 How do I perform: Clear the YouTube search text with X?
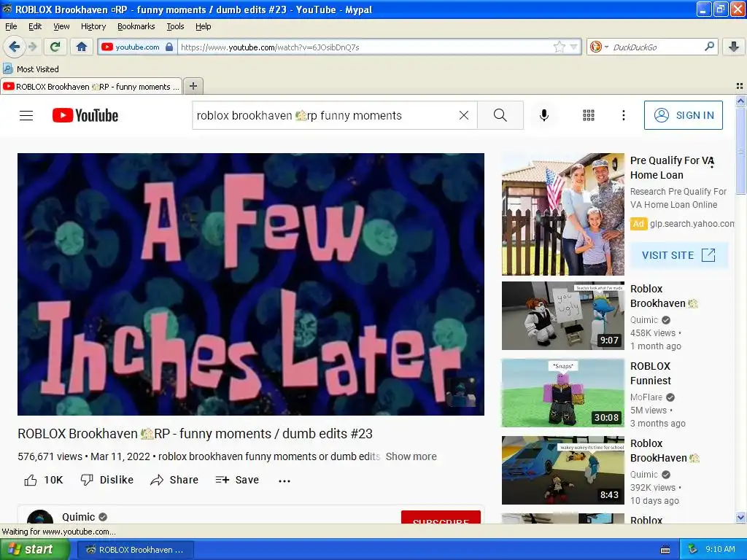(x=463, y=115)
